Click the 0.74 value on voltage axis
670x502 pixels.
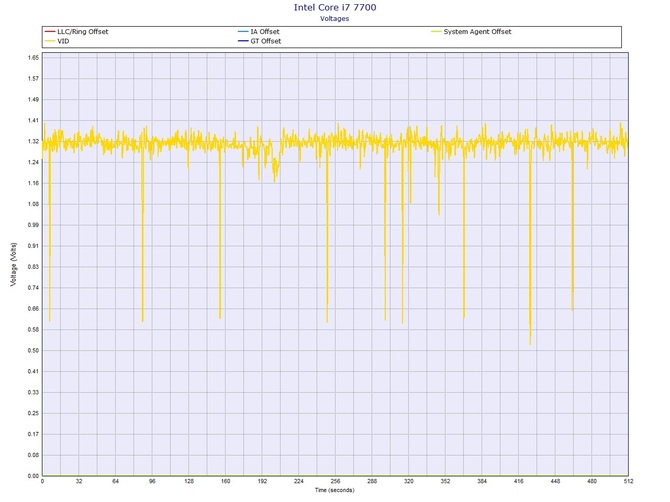[33, 288]
